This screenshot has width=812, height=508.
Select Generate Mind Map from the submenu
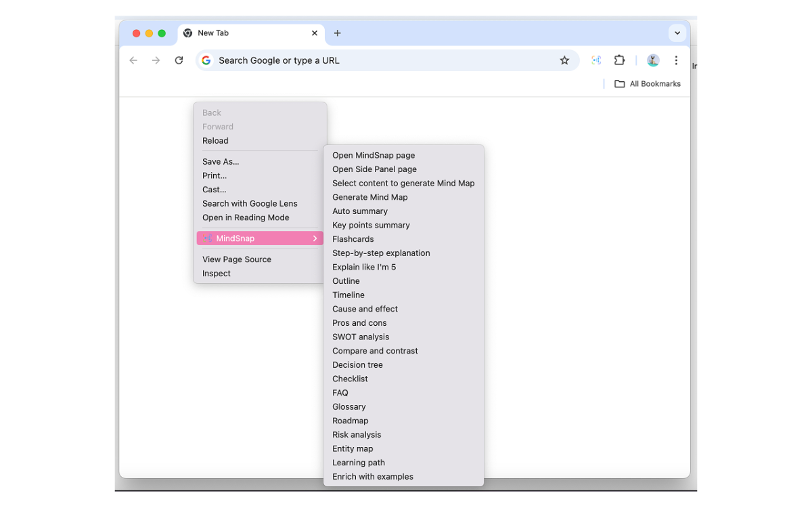click(370, 196)
